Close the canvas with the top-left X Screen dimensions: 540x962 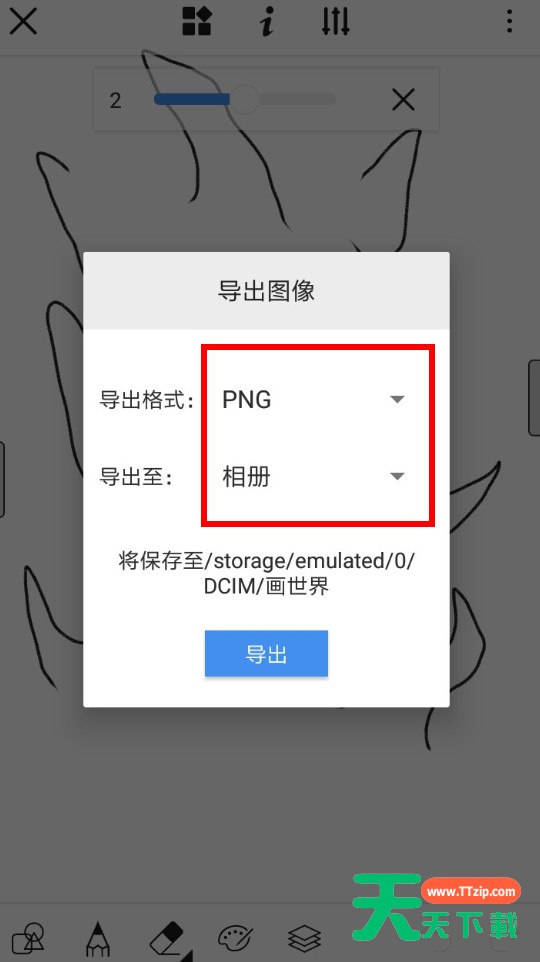(23, 21)
